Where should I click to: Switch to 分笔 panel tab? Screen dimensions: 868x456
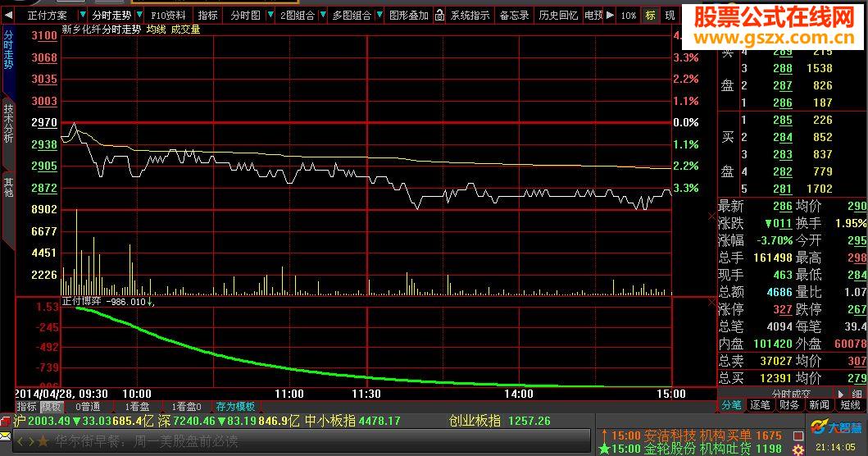point(732,405)
